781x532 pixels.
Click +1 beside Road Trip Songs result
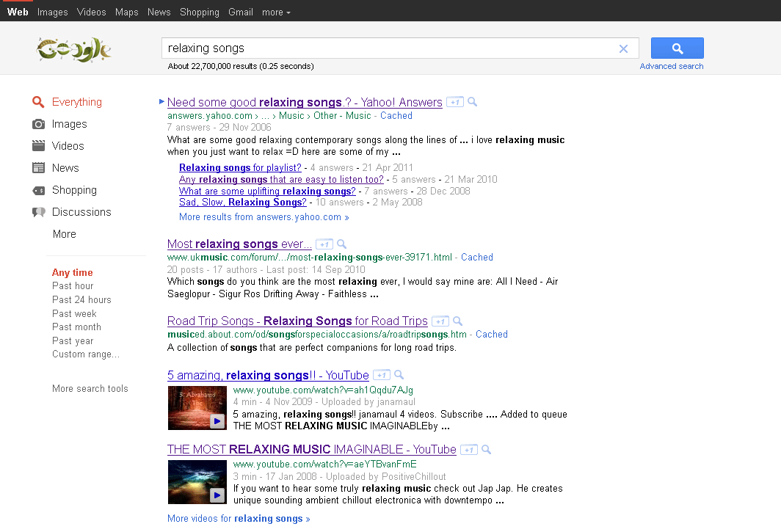coord(440,321)
